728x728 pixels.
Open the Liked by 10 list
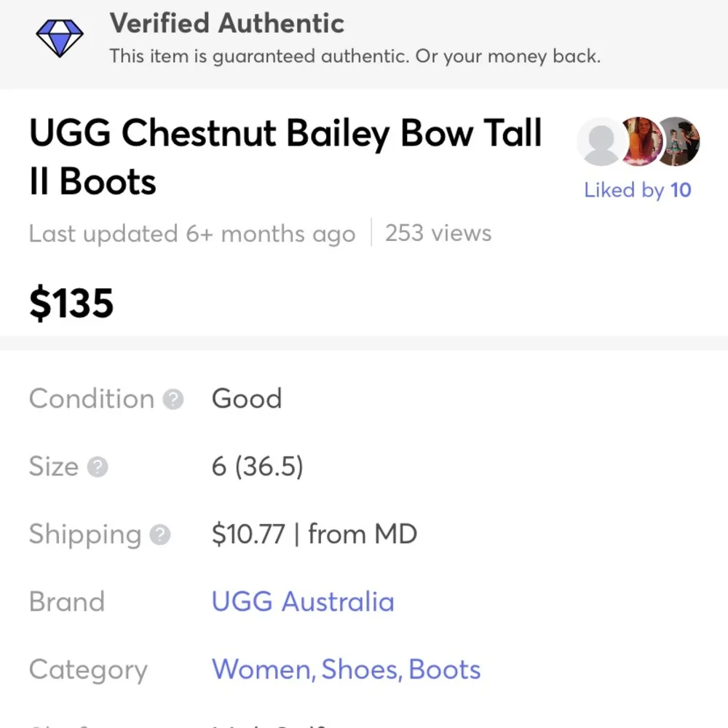(x=638, y=190)
